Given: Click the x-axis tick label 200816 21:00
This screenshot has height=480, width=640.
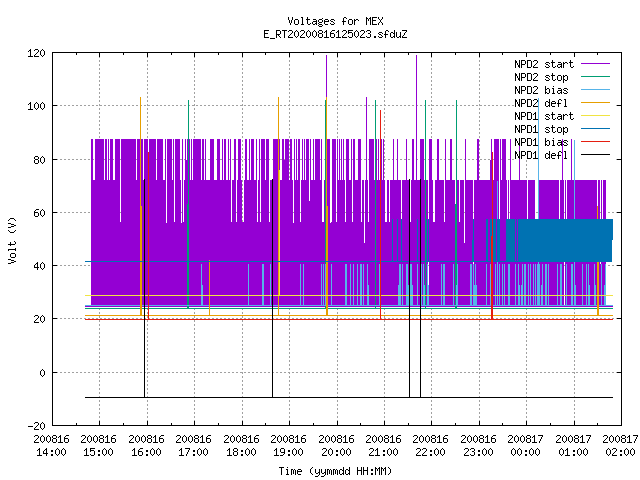Looking at the screenshot, I should pyautogui.click(x=384, y=446).
